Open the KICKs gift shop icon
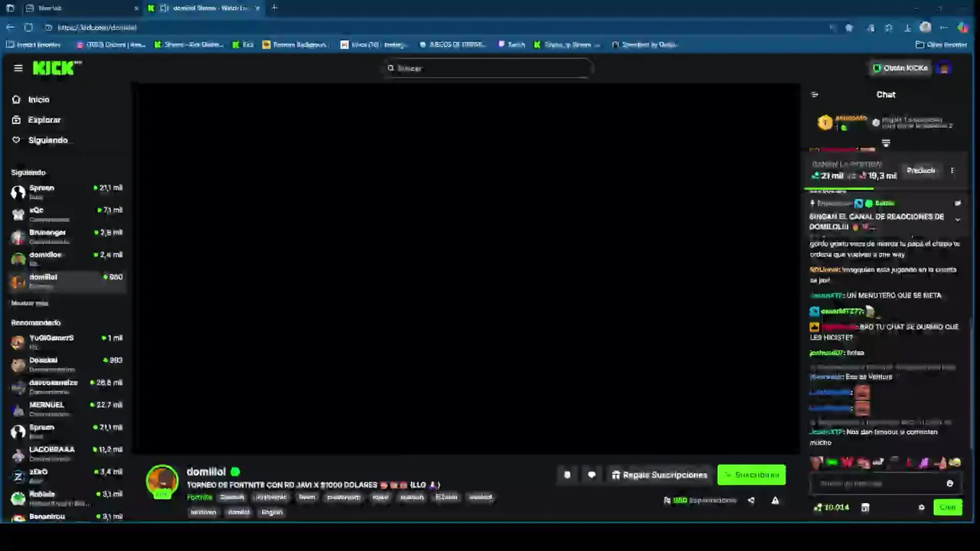The height and width of the screenshot is (551, 980). click(x=865, y=507)
